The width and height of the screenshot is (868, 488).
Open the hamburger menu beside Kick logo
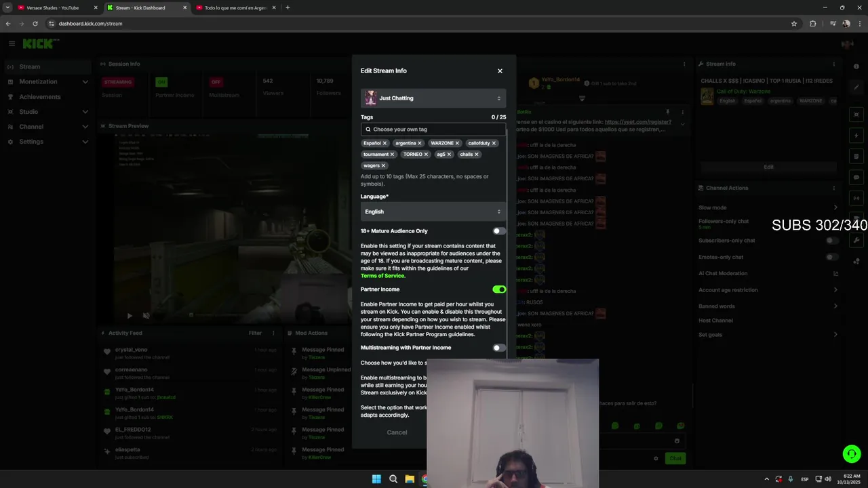pos(12,43)
